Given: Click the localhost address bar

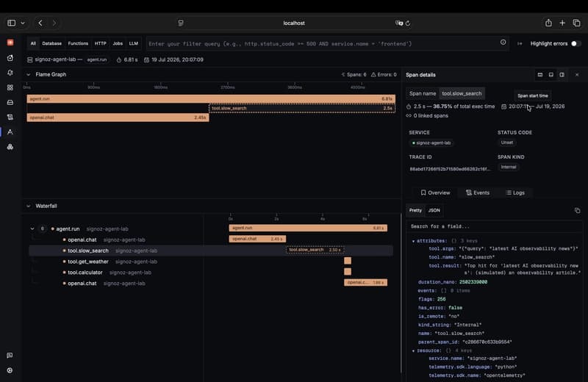Looking at the screenshot, I should pos(294,23).
